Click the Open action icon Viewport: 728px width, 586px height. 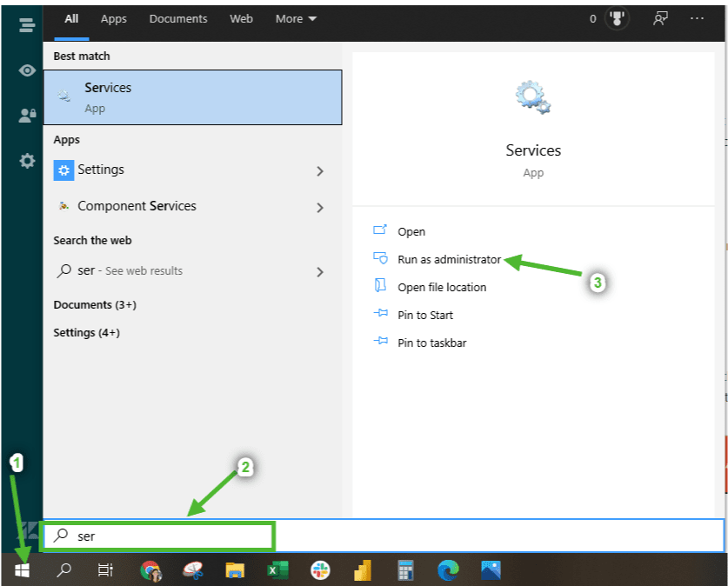[x=380, y=230]
